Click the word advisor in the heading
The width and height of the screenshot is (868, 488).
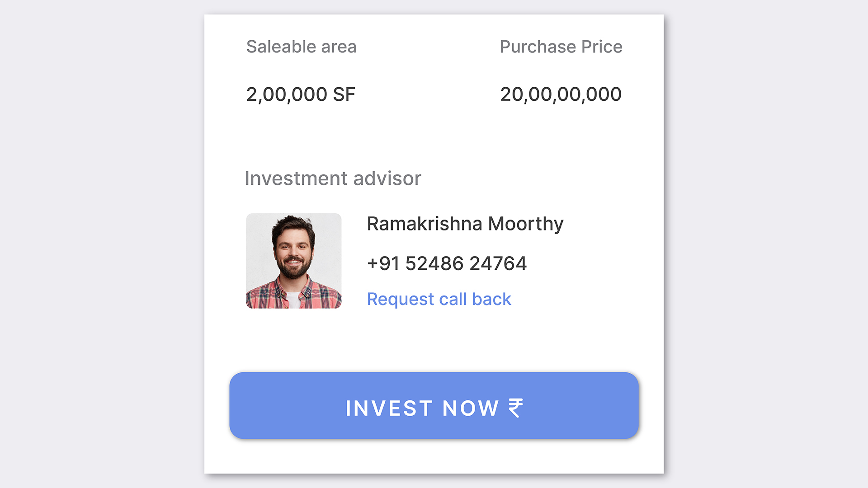pyautogui.click(x=387, y=178)
